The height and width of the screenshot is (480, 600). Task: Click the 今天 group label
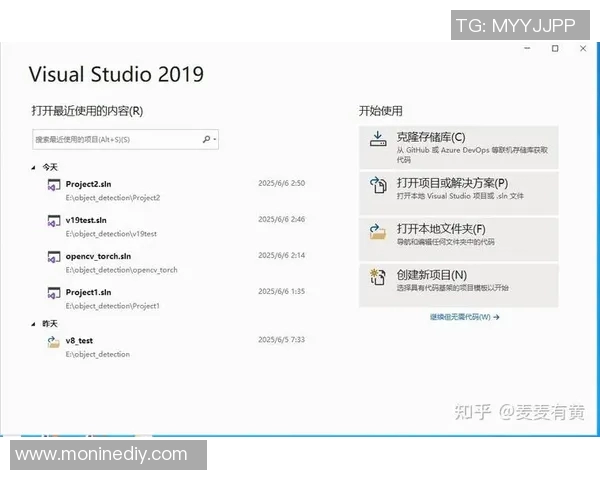(50, 167)
